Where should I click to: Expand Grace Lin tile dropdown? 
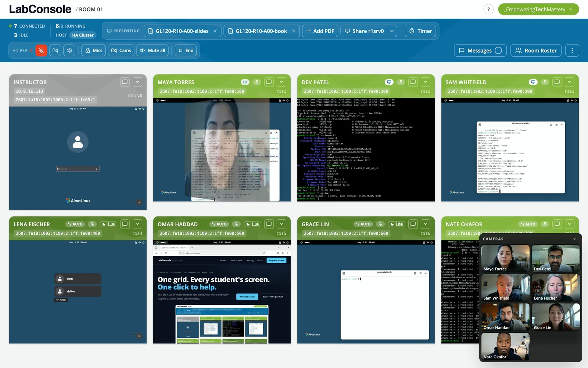[x=426, y=224]
